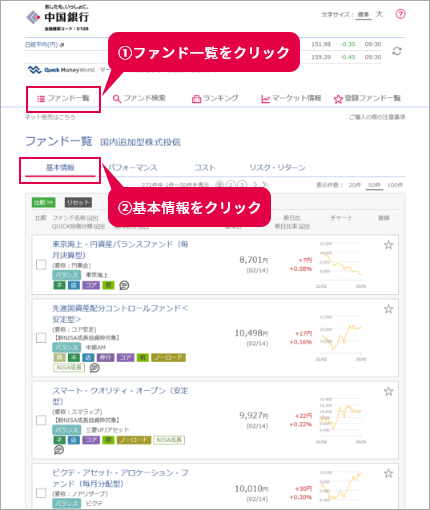This screenshot has width=430, height=510.
Task: Open 東京海上・円資産バランスファンド fund link
Action: 120,250
